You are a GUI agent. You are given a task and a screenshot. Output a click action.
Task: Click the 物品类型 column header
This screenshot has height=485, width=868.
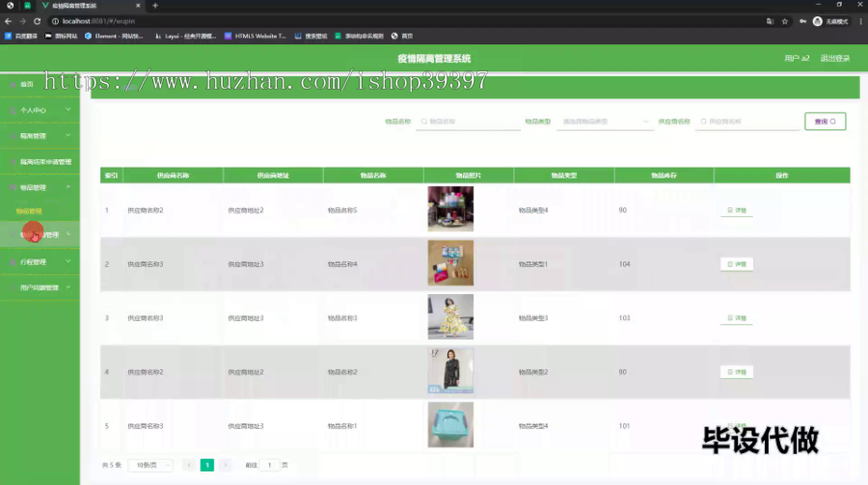(x=563, y=175)
